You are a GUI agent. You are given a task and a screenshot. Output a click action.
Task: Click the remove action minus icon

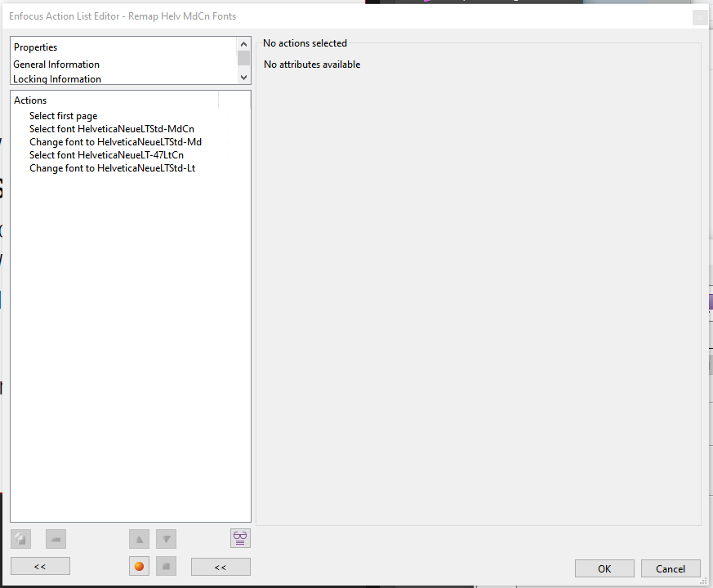[56, 539]
